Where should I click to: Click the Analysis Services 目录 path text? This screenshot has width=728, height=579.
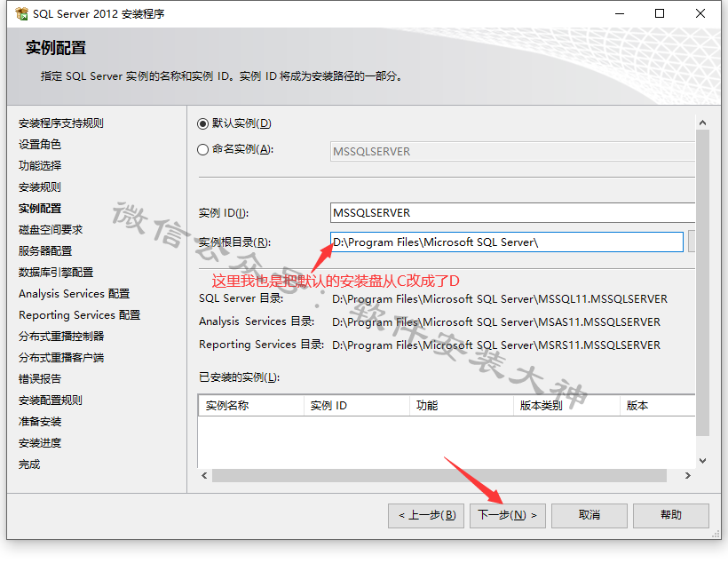[x=496, y=322]
